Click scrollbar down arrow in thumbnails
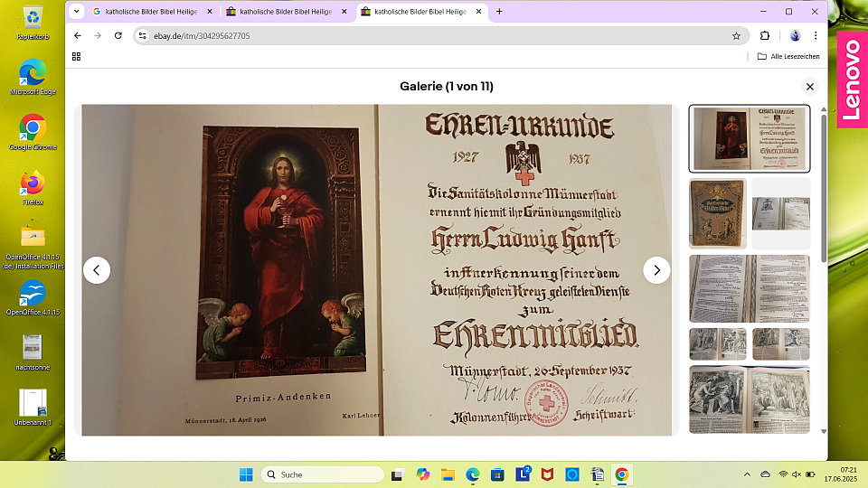 824,431
